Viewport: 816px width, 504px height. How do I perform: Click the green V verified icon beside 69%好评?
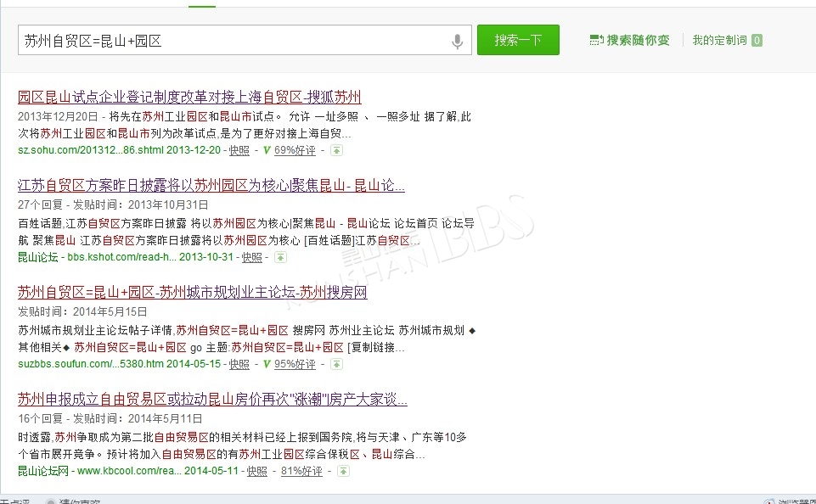[267, 150]
